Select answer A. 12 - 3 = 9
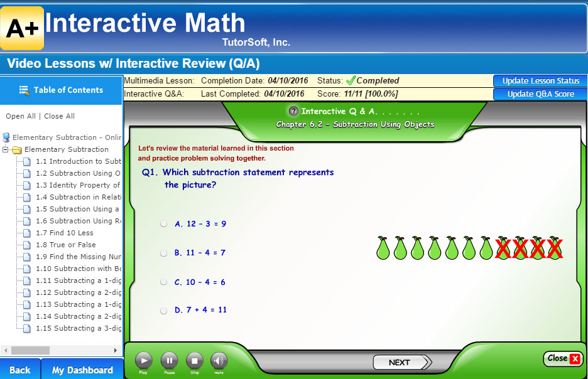The height and width of the screenshot is (379, 588). point(164,224)
